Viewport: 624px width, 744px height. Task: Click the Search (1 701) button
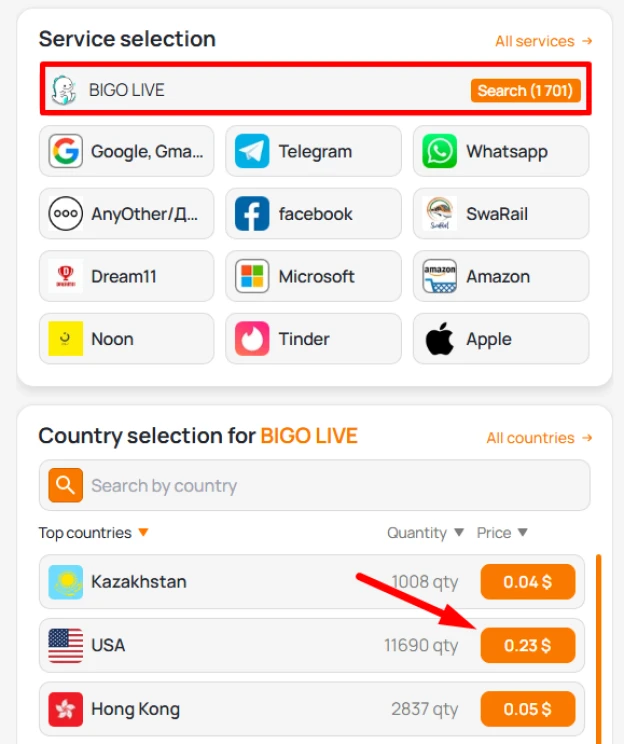pos(525,90)
